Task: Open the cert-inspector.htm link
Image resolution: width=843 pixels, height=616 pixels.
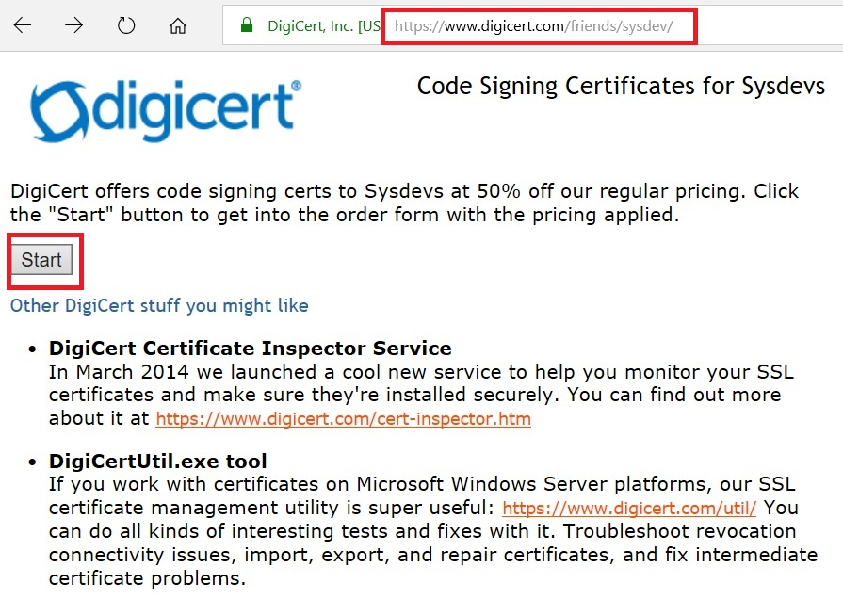Action: coord(343,418)
